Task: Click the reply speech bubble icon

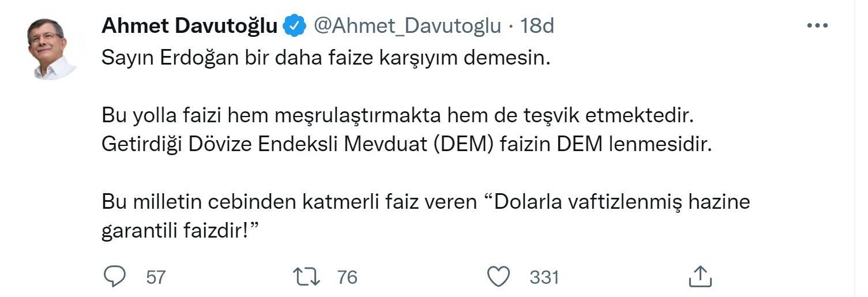Action: pyautogui.click(x=114, y=277)
